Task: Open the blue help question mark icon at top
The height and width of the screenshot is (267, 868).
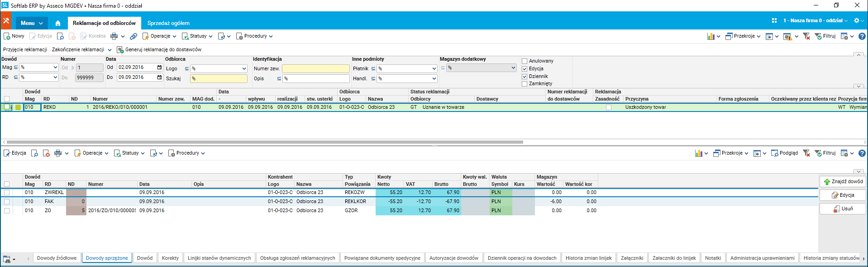Action: tap(862, 36)
